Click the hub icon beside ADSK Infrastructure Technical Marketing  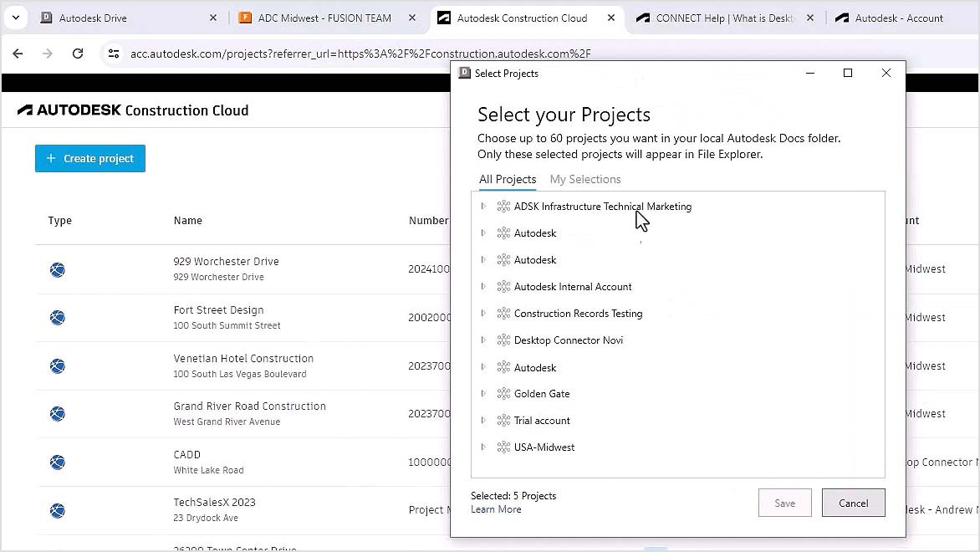point(503,207)
